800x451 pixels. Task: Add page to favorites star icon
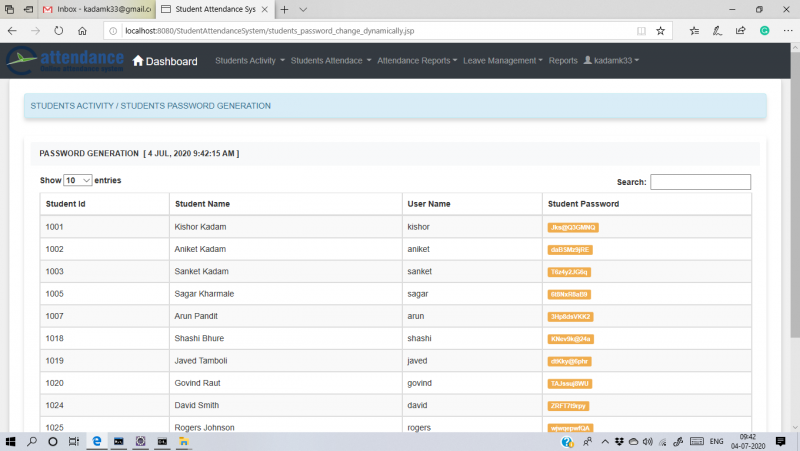point(661,31)
